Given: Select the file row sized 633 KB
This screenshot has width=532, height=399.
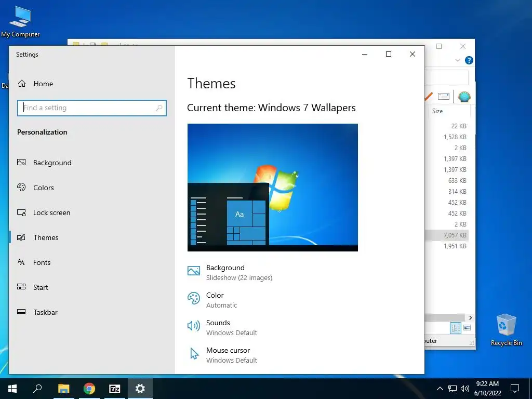Looking at the screenshot, I should tap(446, 180).
